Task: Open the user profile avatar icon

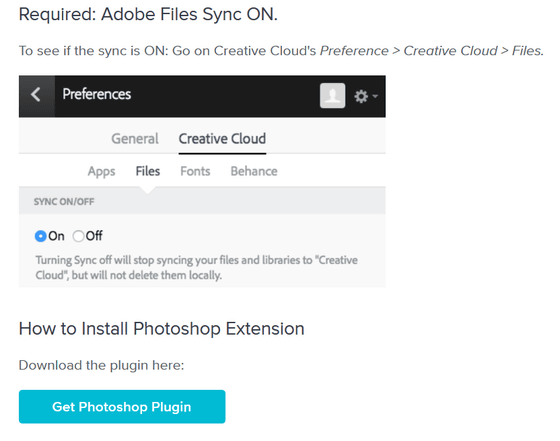Action: coord(332,96)
